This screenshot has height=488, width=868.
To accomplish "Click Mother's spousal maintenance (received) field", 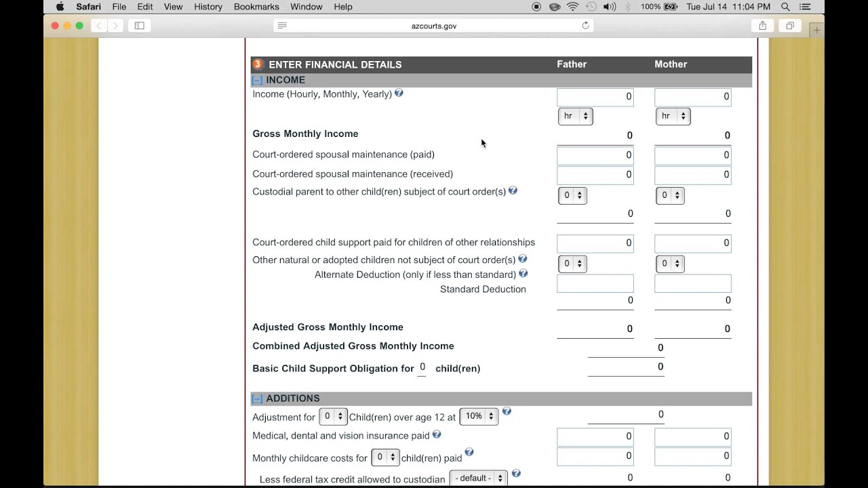I will (693, 175).
